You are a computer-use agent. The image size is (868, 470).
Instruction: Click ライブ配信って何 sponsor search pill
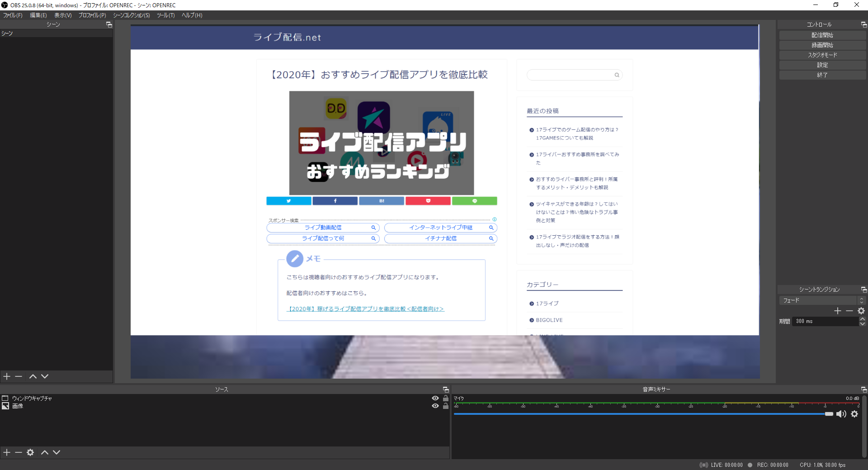click(323, 238)
